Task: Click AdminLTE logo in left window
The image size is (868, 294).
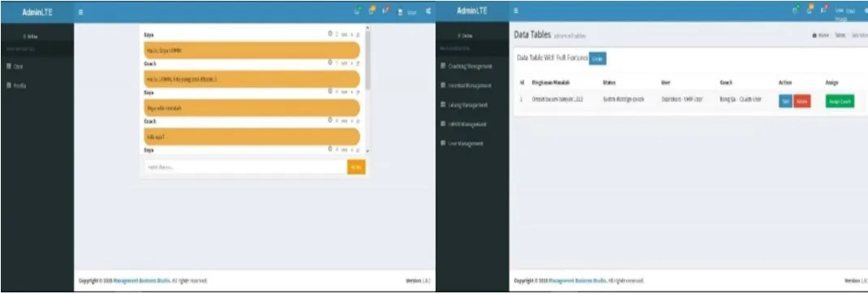Action: click(37, 11)
